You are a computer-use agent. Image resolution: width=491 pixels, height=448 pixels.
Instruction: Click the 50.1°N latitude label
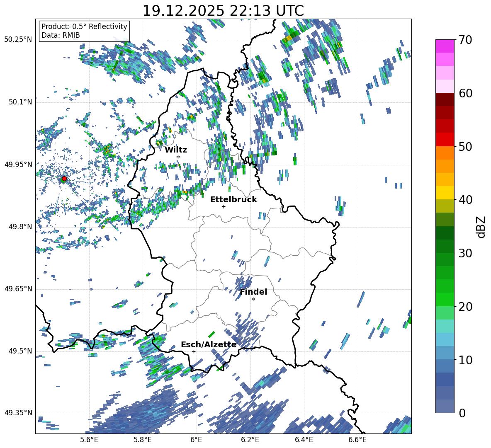coord(20,102)
